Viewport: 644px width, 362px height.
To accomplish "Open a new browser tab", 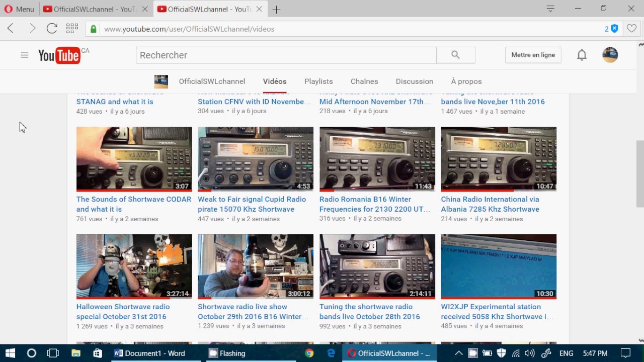I will pyautogui.click(x=276, y=9).
